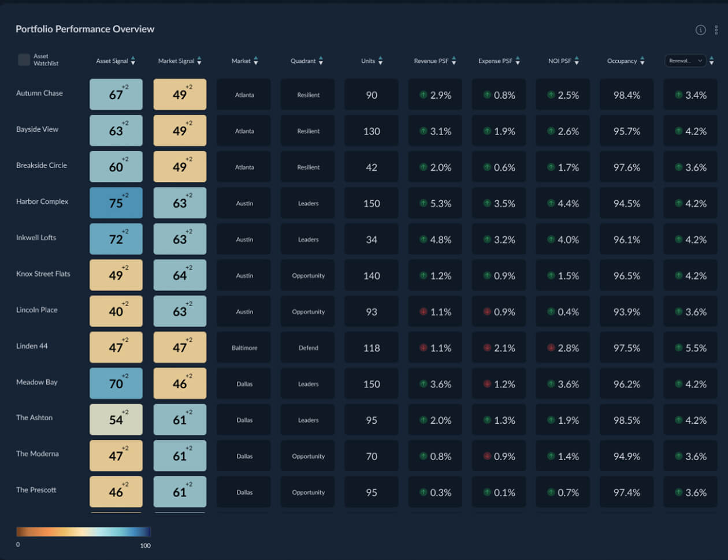728x560 pixels.
Task: Click The Prescott Opportunity quadrant cell
Action: click(308, 492)
